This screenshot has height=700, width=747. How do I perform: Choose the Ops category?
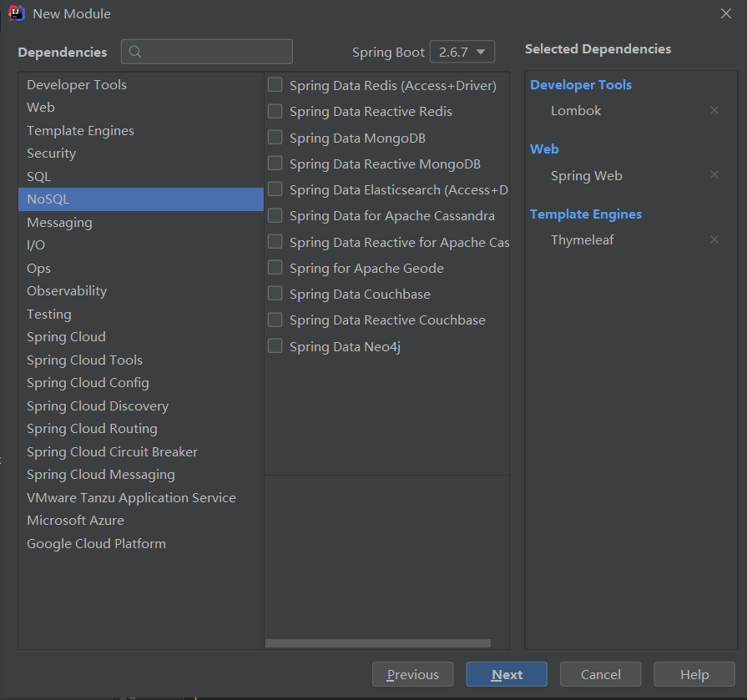click(x=140, y=268)
